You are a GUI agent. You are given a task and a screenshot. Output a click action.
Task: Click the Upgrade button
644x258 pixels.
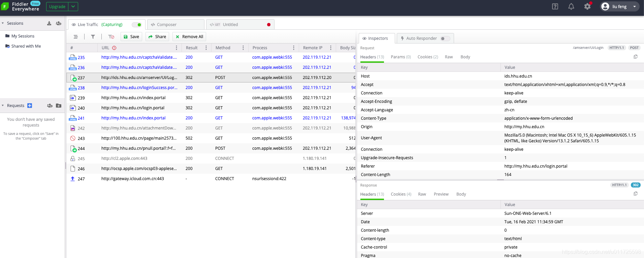tap(57, 6)
